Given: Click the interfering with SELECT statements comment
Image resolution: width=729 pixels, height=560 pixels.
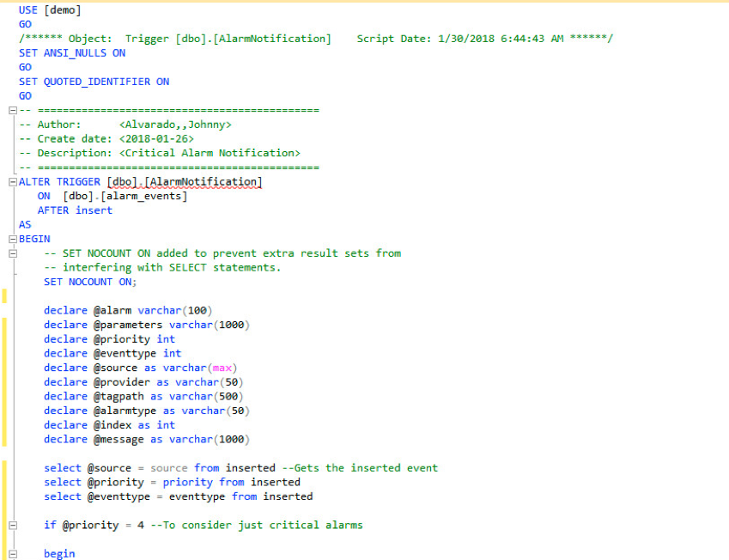Looking at the screenshot, I should coord(162,267).
